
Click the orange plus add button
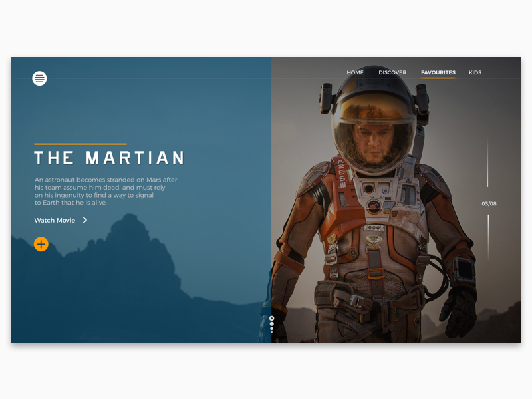click(x=41, y=244)
